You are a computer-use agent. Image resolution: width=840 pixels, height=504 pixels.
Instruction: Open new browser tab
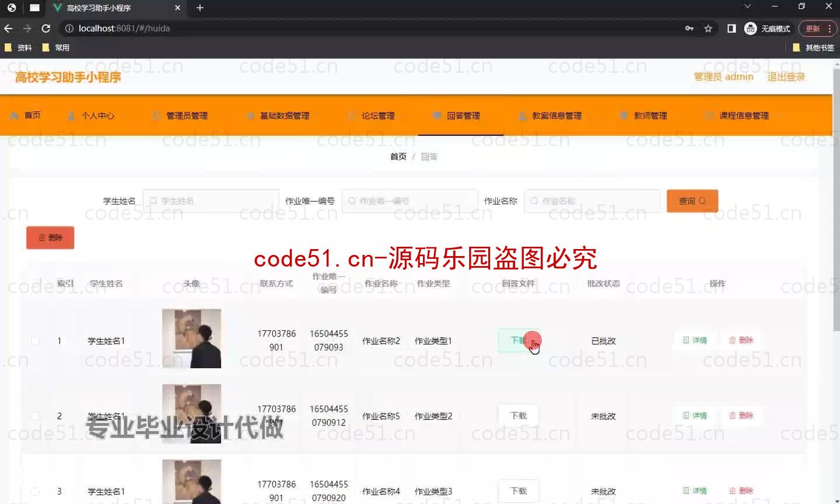200,8
